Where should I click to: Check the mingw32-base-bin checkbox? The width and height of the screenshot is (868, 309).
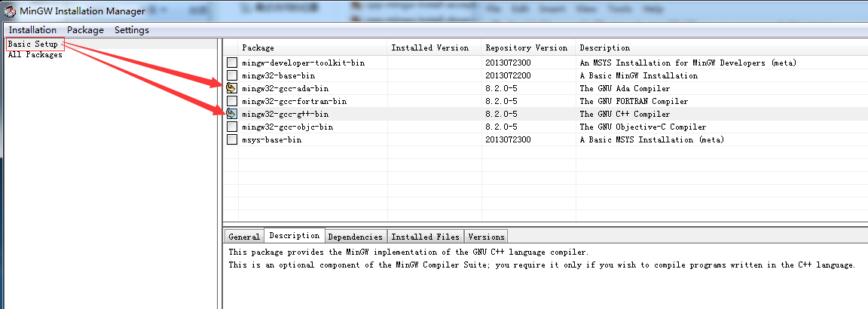pos(232,75)
